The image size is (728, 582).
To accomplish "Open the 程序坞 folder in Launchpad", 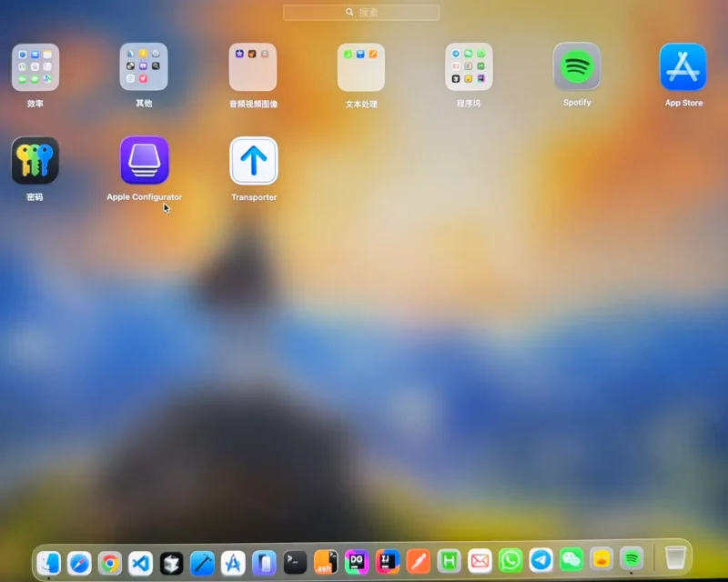I will tap(469, 67).
